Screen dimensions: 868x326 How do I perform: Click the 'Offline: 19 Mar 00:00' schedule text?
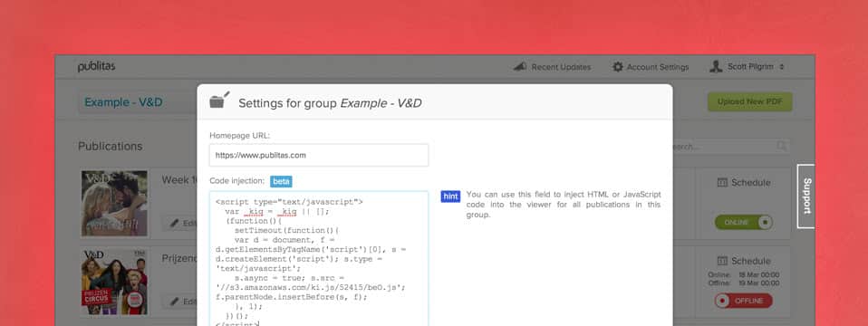coord(744,283)
